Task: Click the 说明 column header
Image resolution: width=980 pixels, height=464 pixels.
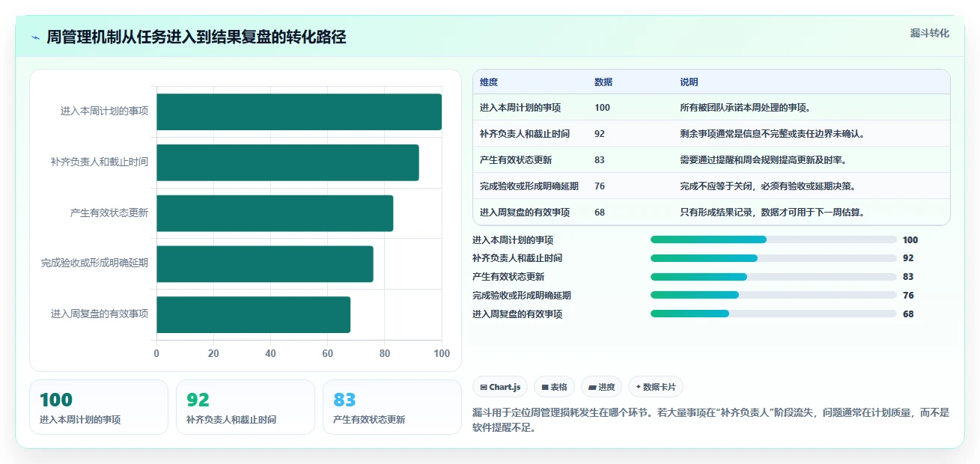Action: tap(689, 82)
